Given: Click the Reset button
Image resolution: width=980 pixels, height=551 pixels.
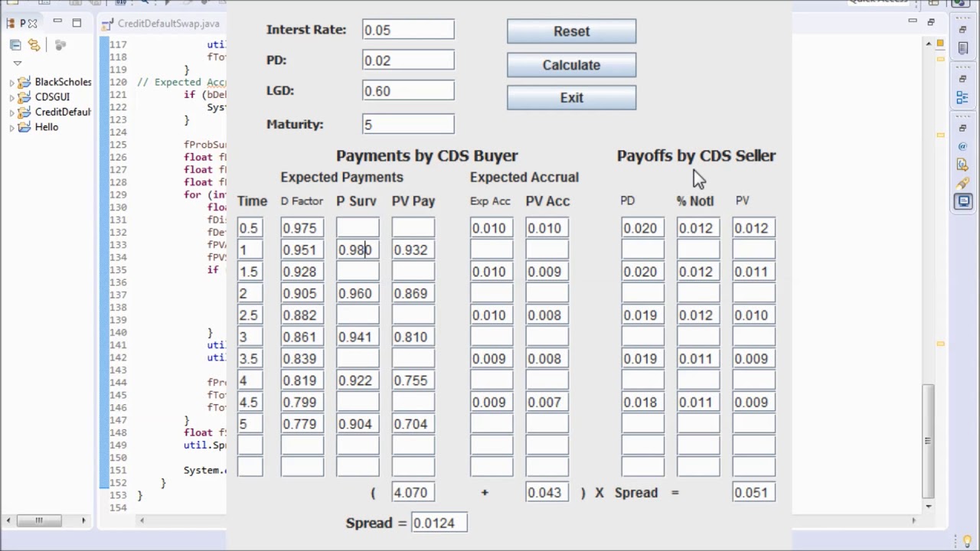Looking at the screenshot, I should point(571,31).
